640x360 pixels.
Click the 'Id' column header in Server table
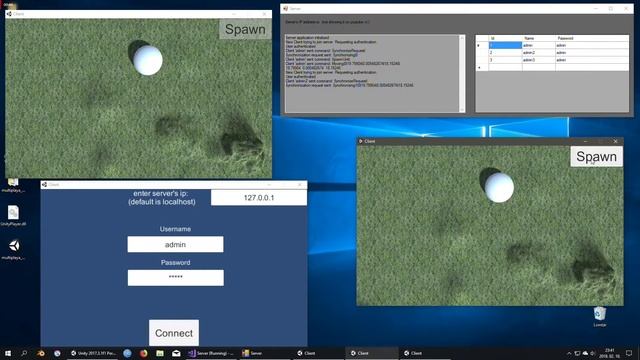coord(505,38)
